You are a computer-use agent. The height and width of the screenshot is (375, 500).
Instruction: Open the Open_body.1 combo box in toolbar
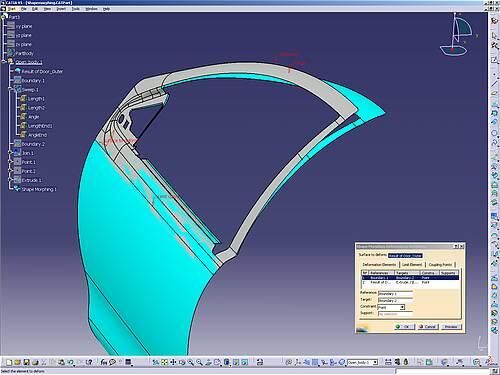click(362, 362)
